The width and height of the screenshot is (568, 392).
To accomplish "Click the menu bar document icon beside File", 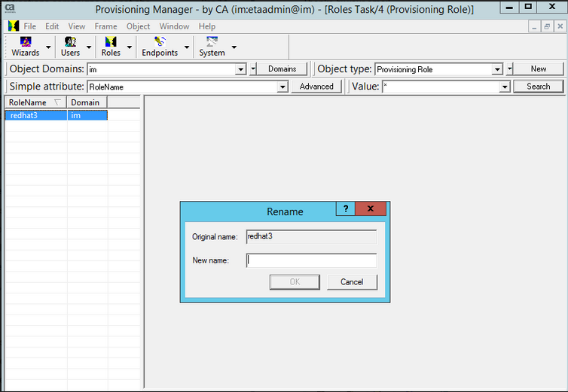I will (13, 26).
